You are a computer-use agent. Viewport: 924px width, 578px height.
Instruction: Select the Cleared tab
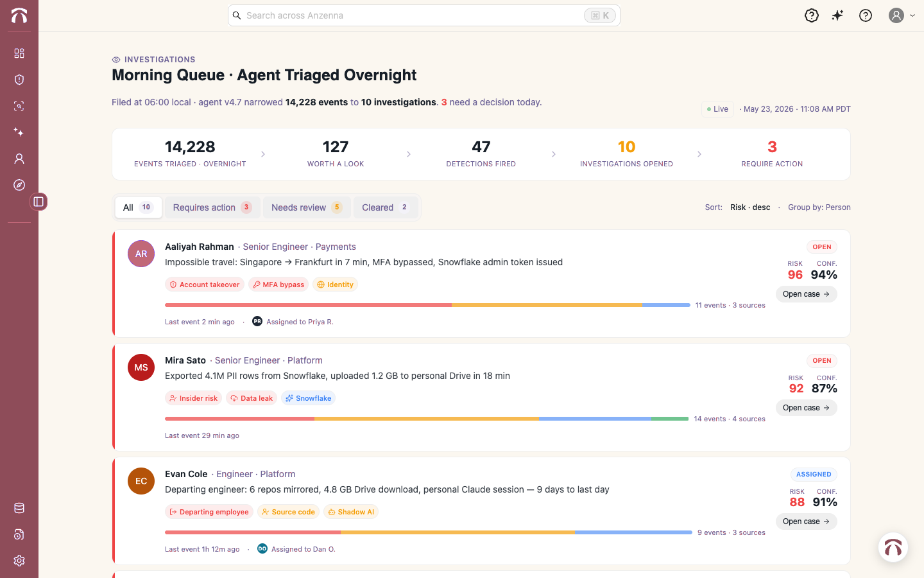385,207
